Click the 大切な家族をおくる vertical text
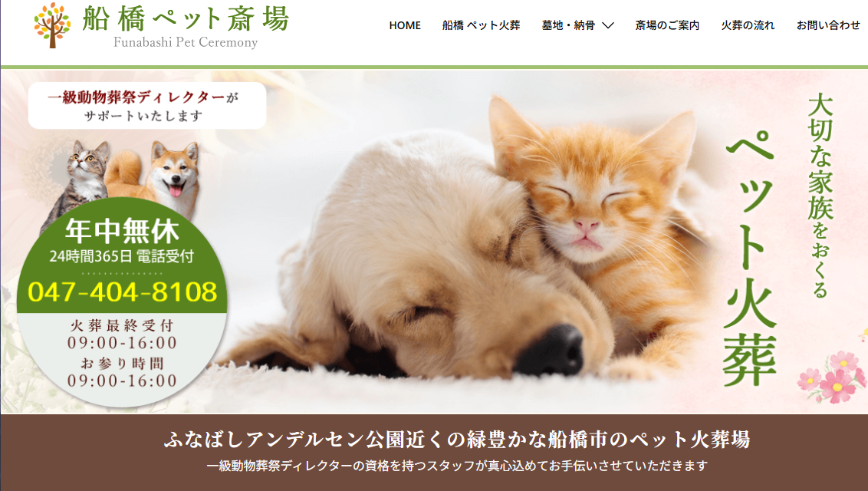Screen dimensions: 868x491 (820, 196)
